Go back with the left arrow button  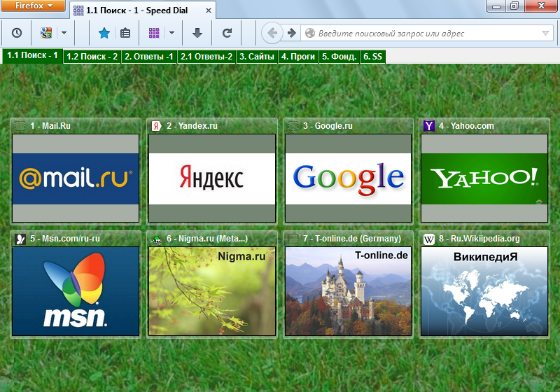tap(272, 33)
